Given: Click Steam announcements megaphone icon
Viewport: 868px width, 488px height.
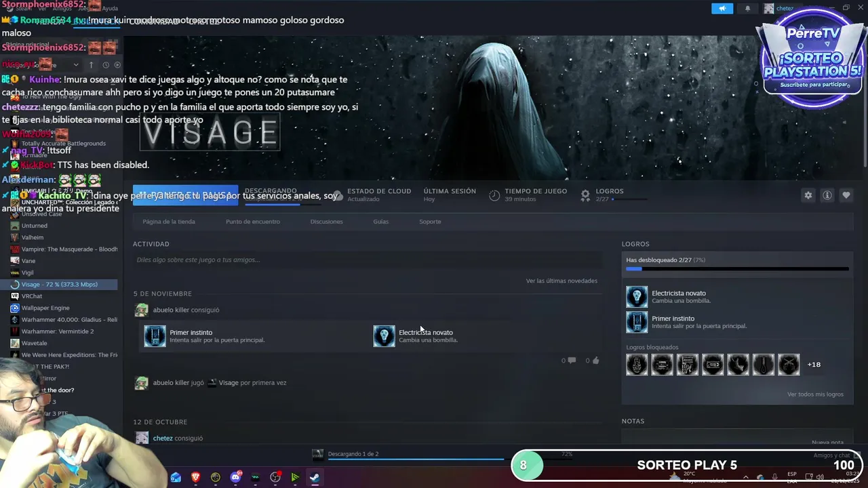Looking at the screenshot, I should (722, 8).
